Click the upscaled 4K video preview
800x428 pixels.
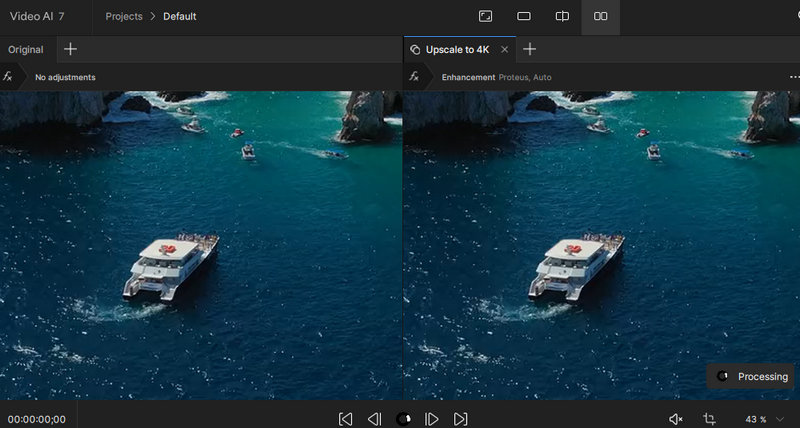coord(602,245)
